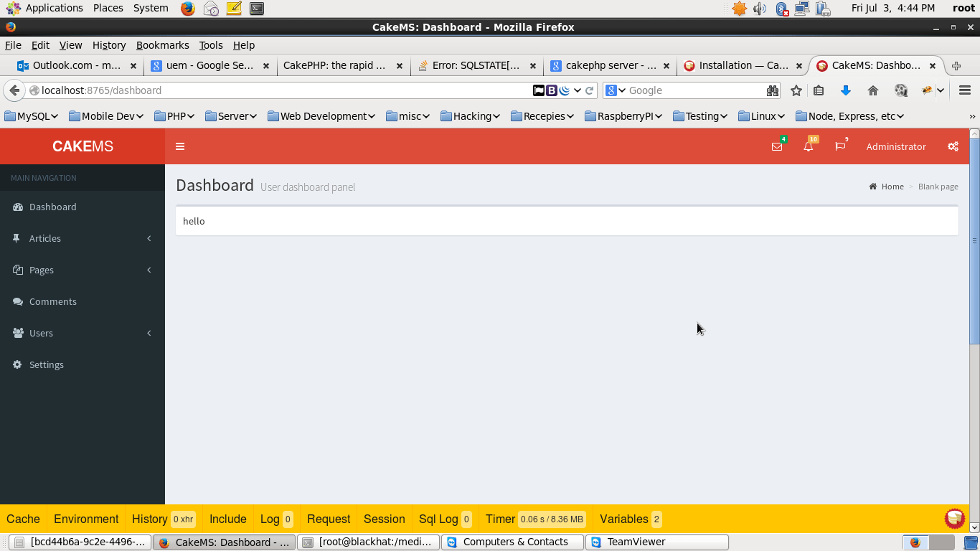
Task: Toggle the sidebar with the hamburger icon
Action: point(180,146)
